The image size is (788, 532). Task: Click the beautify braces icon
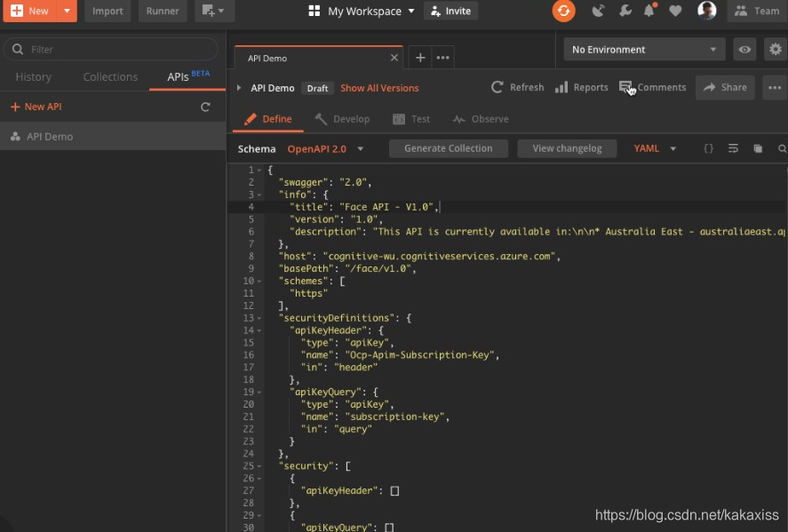coord(708,148)
